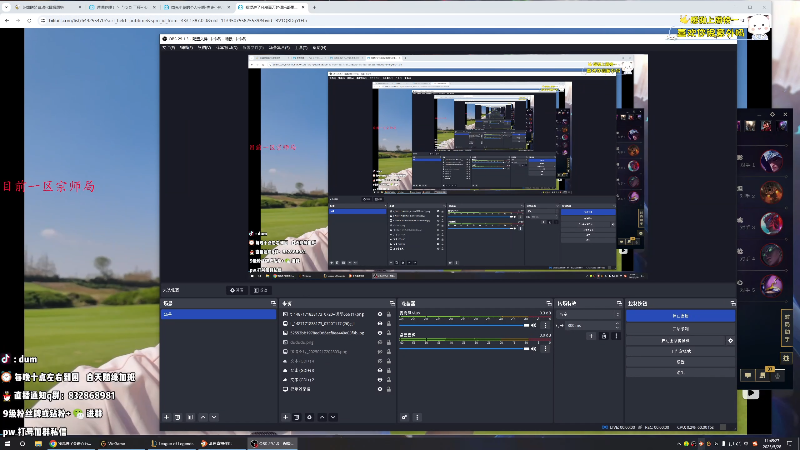This screenshot has height=450, width=800.
Task: Click the Windows Start button on the taskbar
Action: (8, 442)
